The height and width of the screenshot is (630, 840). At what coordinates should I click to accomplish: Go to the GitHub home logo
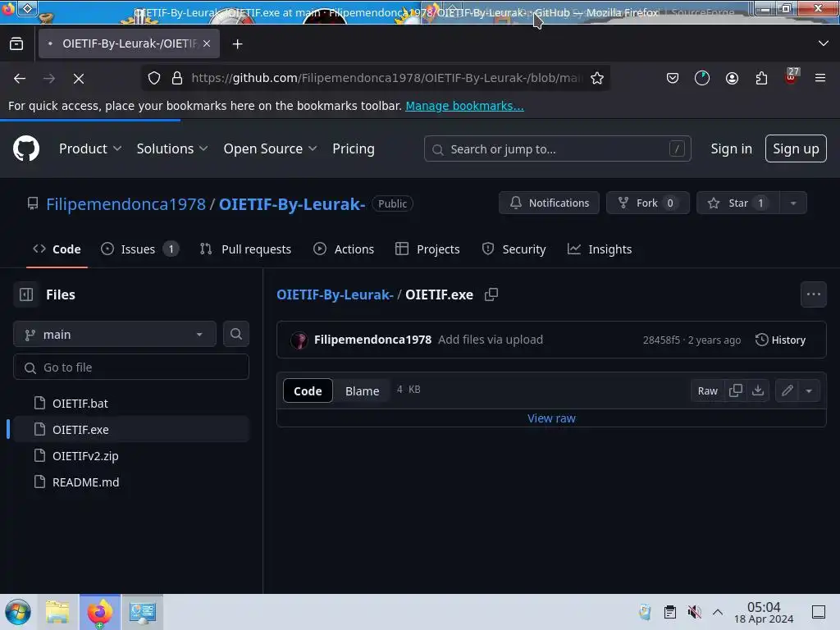pos(25,148)
